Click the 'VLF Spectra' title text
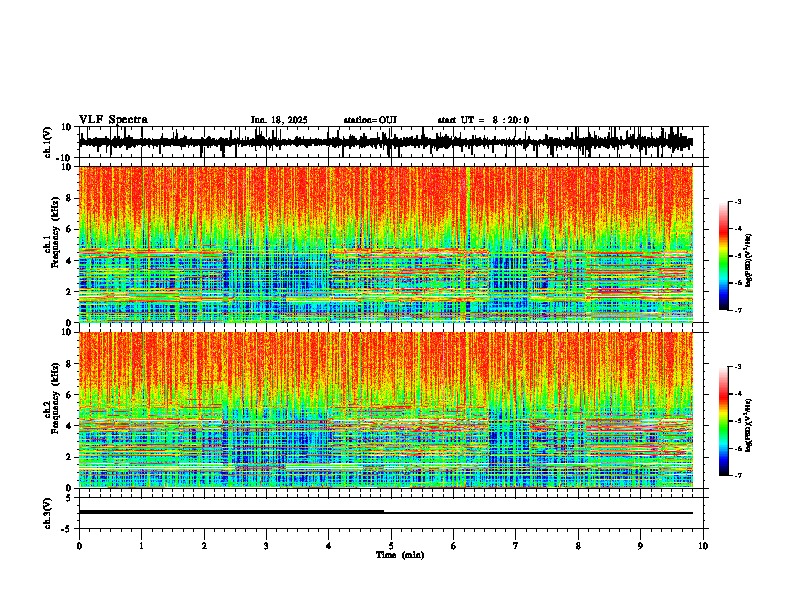 coord(113,120)
